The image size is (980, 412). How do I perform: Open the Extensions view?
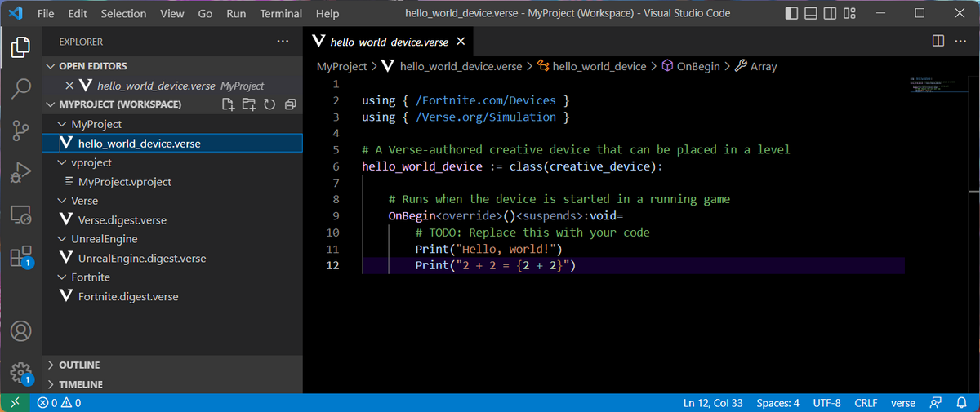click(x=20, y=256)
